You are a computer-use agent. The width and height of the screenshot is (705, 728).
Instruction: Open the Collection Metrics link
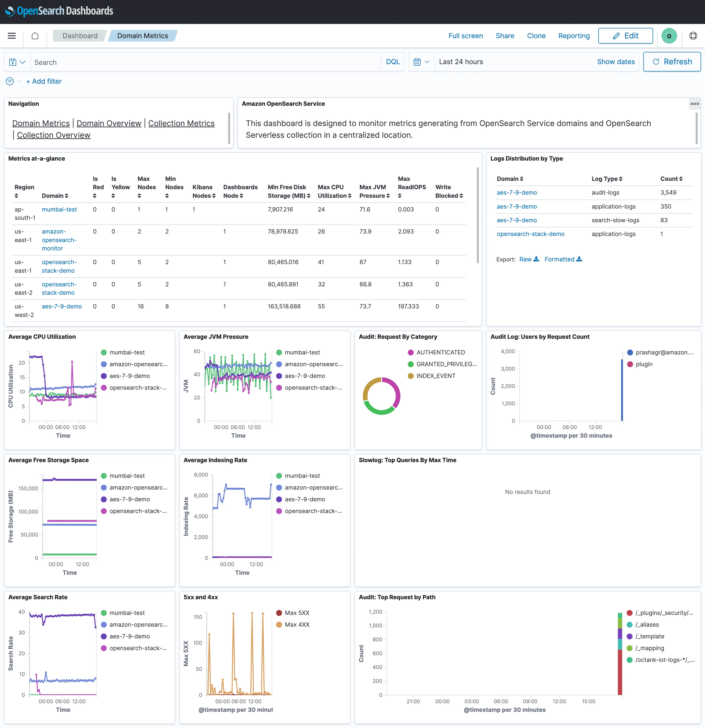181,123
